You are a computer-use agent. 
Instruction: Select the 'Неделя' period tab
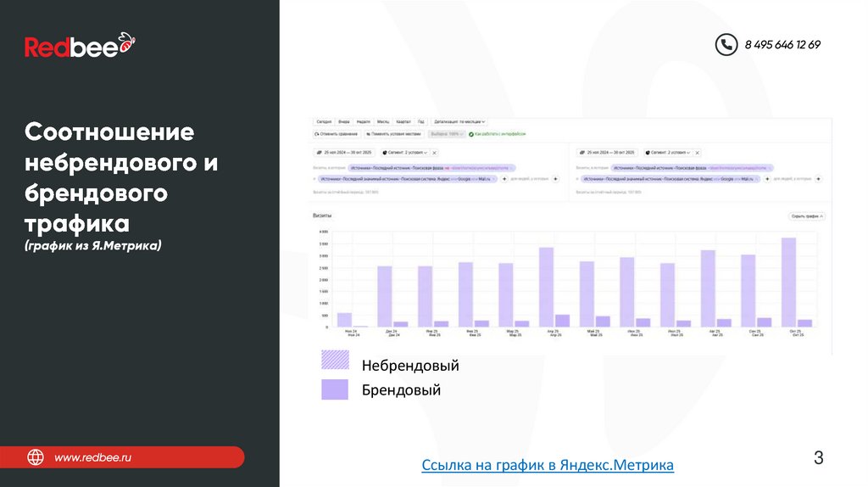click(x=363, y=121)
